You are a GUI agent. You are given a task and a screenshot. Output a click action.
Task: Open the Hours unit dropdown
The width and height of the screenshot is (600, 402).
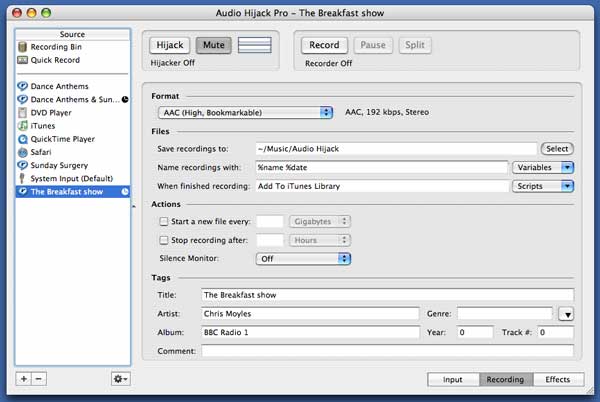(320, 240)
